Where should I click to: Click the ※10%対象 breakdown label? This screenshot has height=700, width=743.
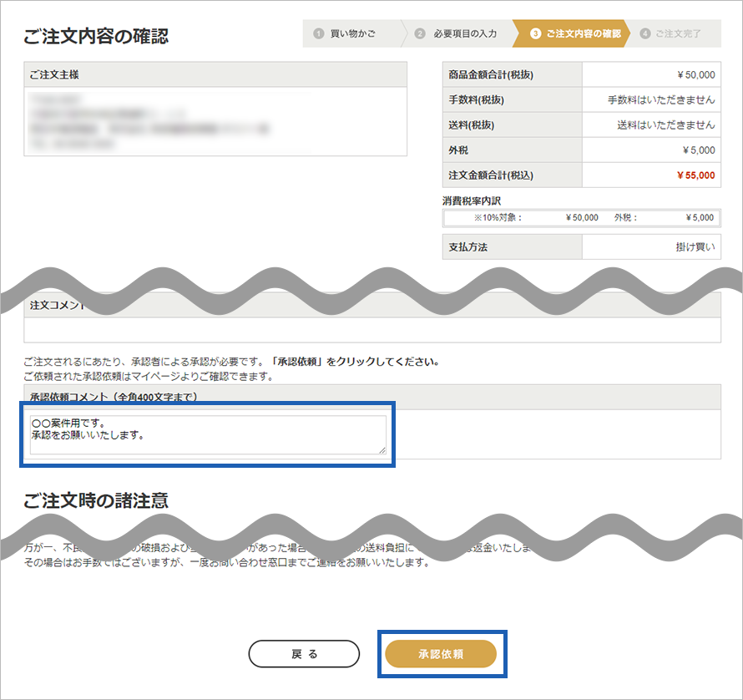498,218
